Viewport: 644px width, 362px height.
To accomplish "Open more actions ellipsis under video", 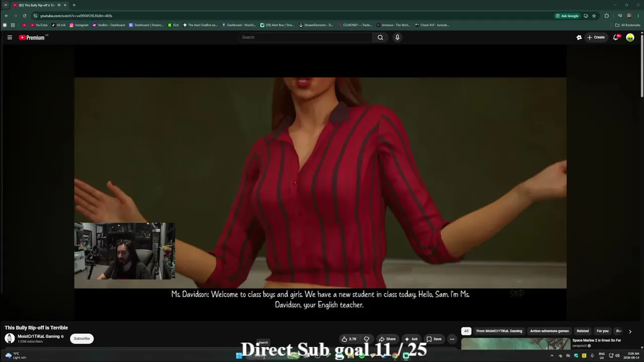I will tap(452, 339).
